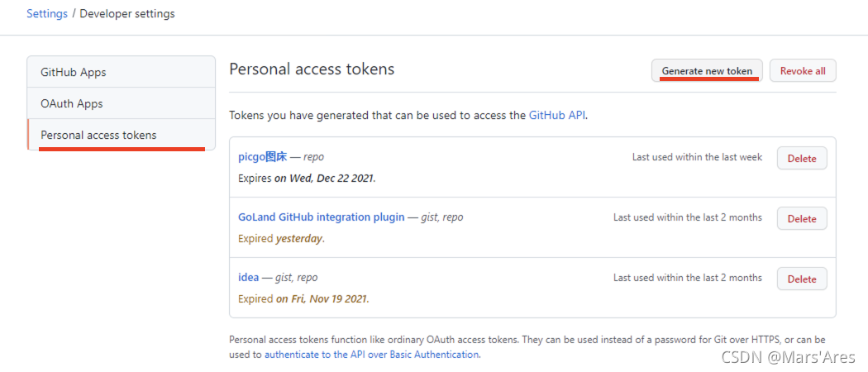
Task: Open authenticate to the API link
Action: (371, 355)
